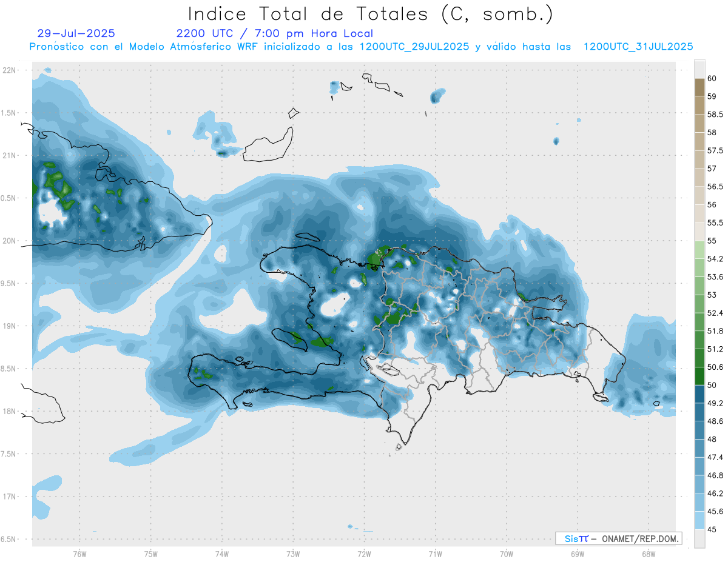The height and width of the screenshot is (562, 728).
Task: Click the '1200UTC_31JUL2025' valid-until time
Action: click(x=638, y=47)
